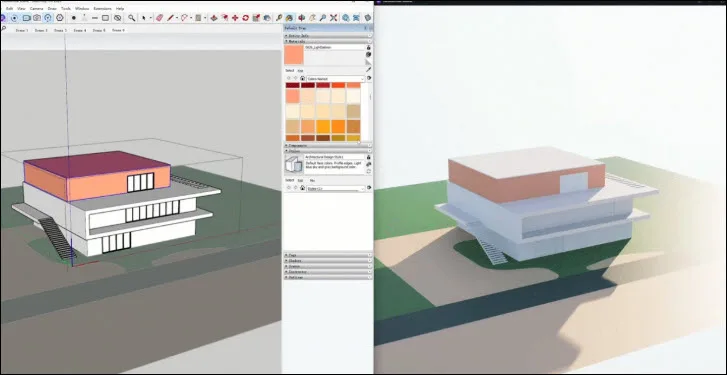727x375 pixels.
Task: Click the material name field
Action: click(334, 47)
